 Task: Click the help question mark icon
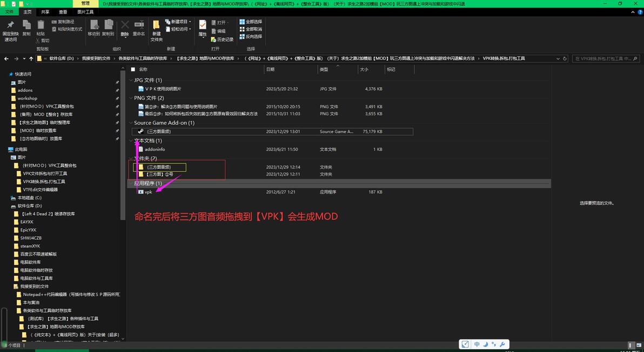[640, 12]
